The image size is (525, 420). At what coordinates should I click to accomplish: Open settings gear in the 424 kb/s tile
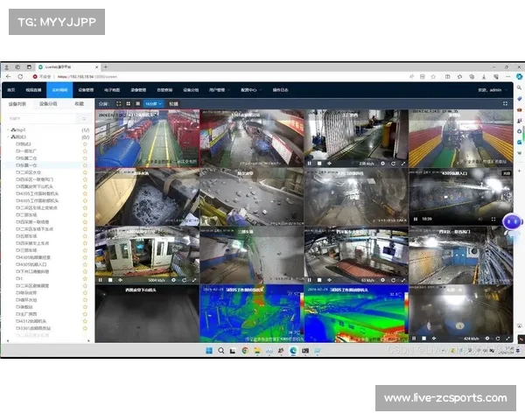[487, 339]
